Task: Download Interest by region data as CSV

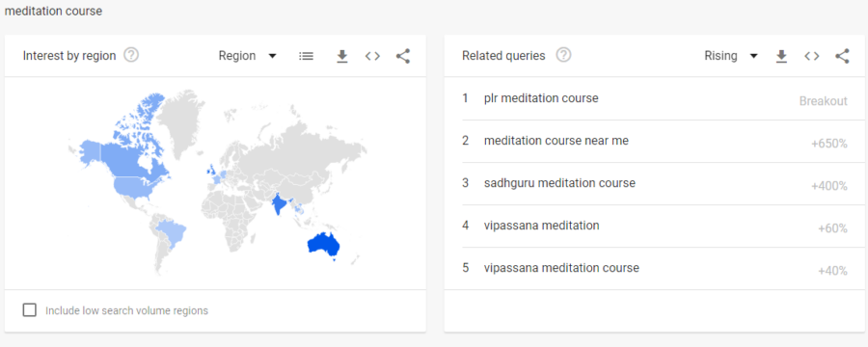Action: [x=342, y=56]
